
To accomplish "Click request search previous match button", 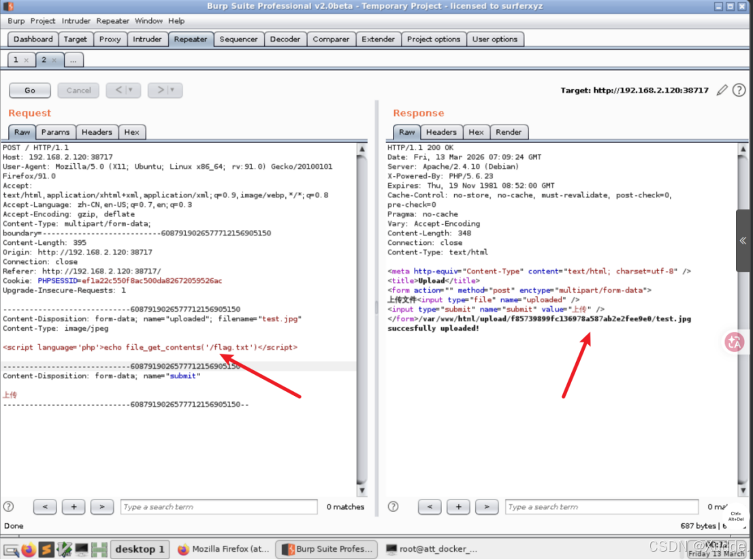I will (45, 507).
